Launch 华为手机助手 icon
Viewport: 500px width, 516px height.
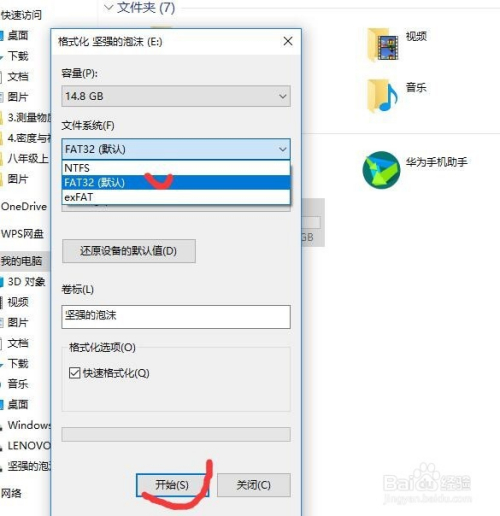coord(381,170)
